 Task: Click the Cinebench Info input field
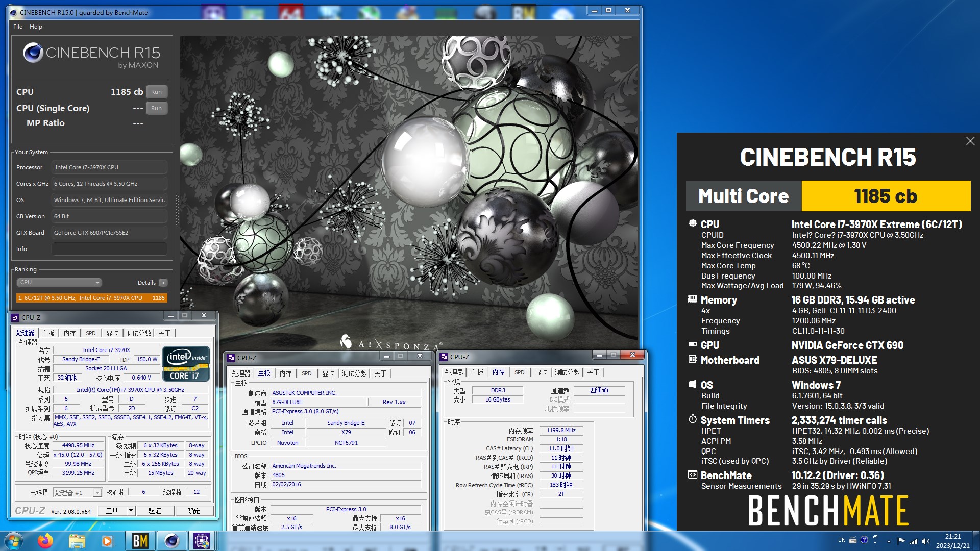coord(109,249)
